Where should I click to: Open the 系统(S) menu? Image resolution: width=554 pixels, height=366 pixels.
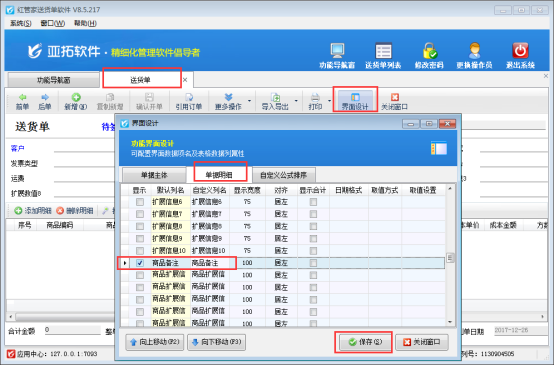(x=20, y=23)
